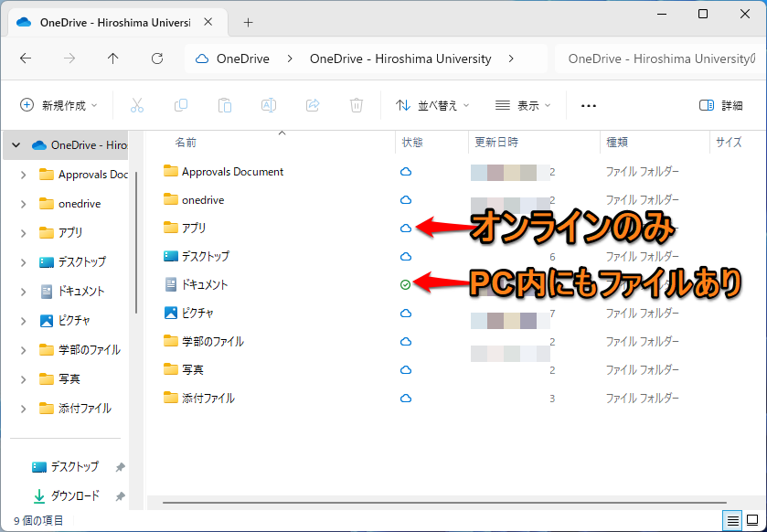Viewport: 767px width, 532px height.
Task: Open a new tab with plus button
Action: coord(248,23)
